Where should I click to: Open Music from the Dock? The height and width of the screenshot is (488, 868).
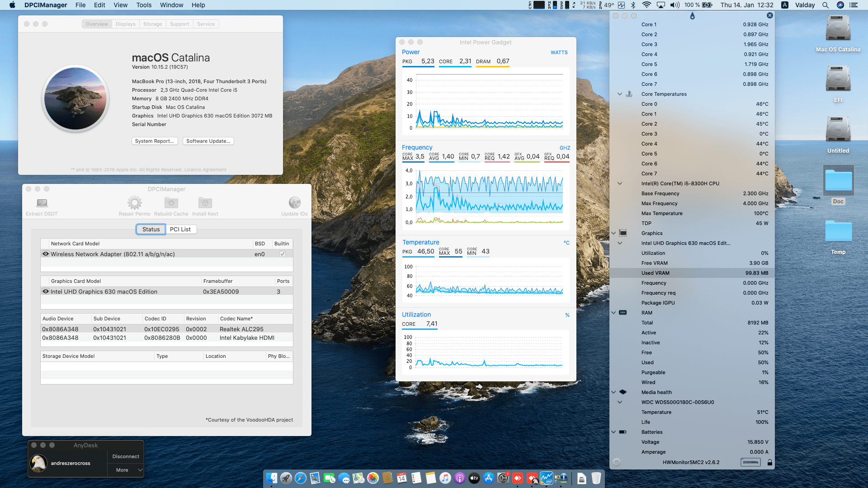pos(445,478)
